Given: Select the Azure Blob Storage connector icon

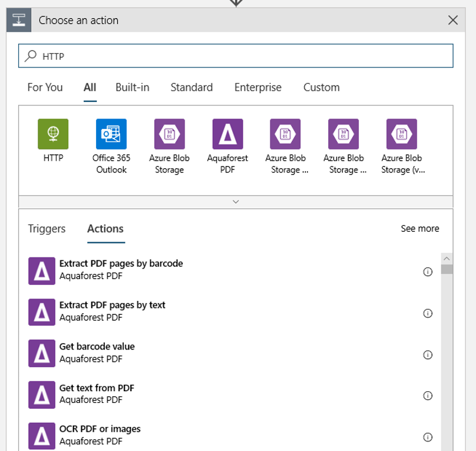Looking at the screenshot, I should (169, 134).
